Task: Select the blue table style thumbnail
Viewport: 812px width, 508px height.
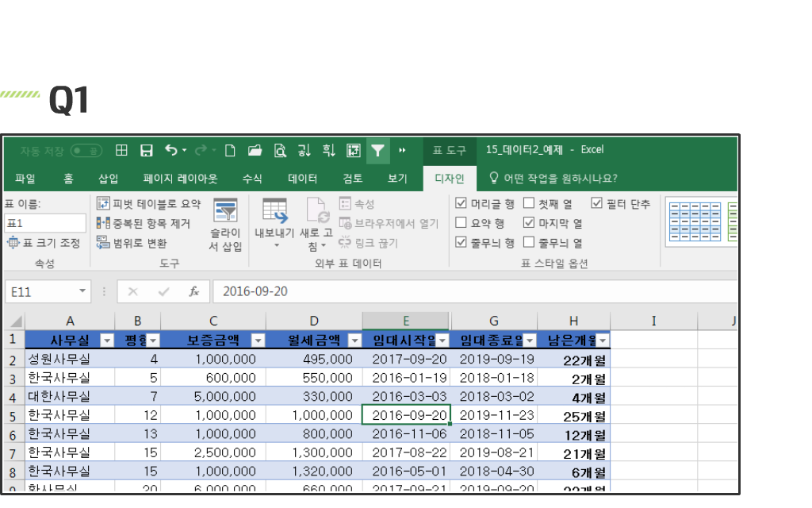Action: 695,222
